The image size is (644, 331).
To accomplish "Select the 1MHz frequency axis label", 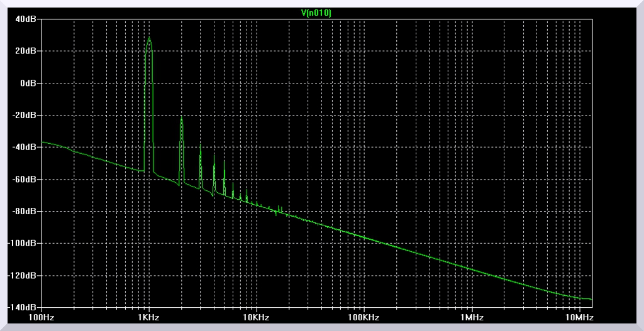I will click(x=472, y=318).
